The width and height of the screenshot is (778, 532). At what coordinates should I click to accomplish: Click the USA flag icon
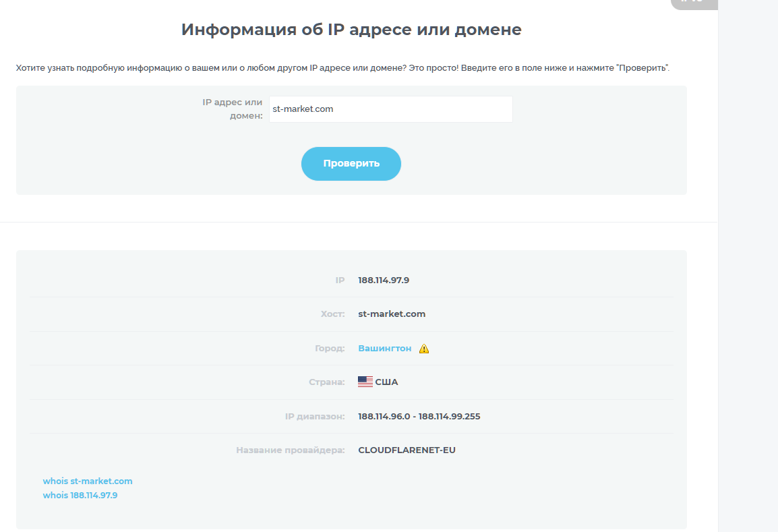(x=365, y=382)
